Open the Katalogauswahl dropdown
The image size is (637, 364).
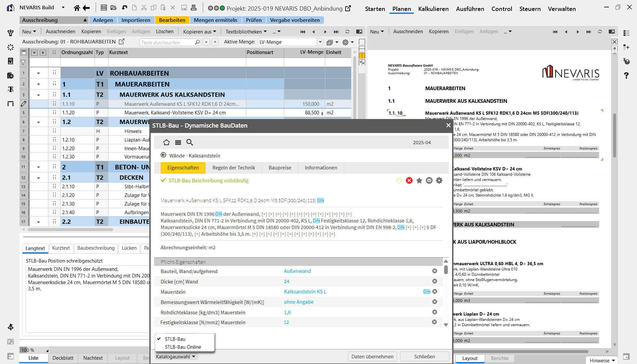pyautogui.click(x=176, y=356)
